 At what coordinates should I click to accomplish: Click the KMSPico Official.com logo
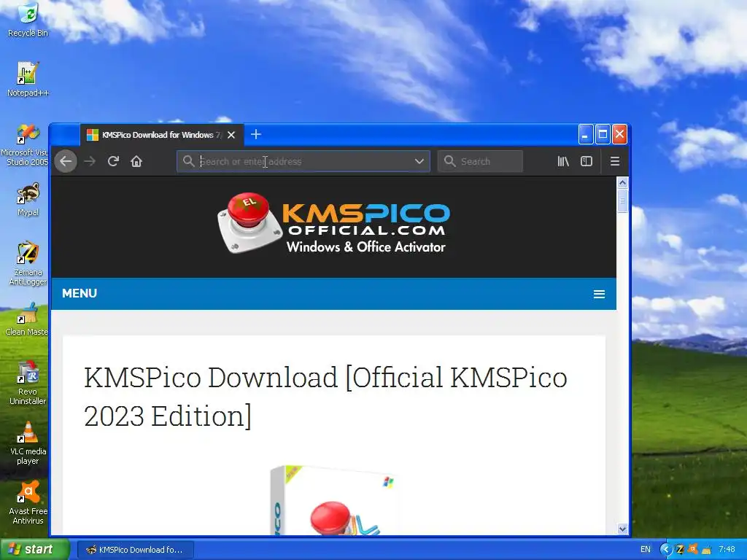[x=333, y=223]
